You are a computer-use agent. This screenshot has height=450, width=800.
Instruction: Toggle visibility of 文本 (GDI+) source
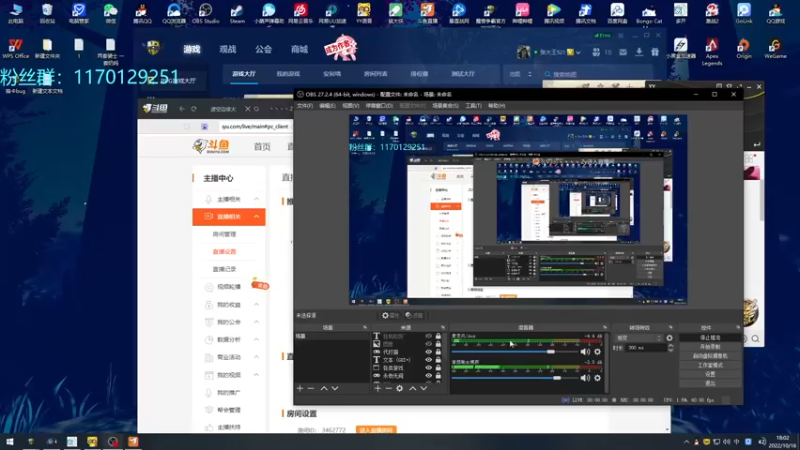(x=429, y=360)
